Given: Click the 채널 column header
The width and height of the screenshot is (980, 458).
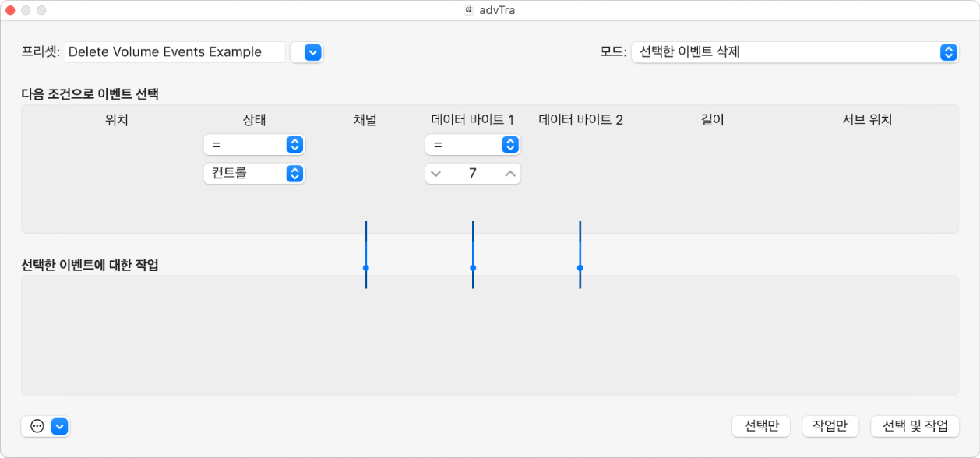Looking at the screenshot, I should point(365,120).
